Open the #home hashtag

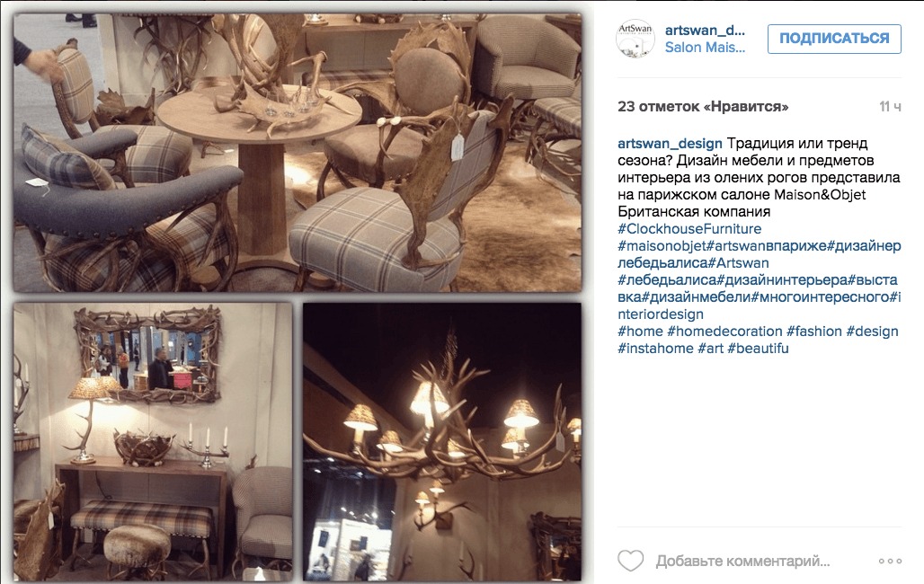[640, 332]
